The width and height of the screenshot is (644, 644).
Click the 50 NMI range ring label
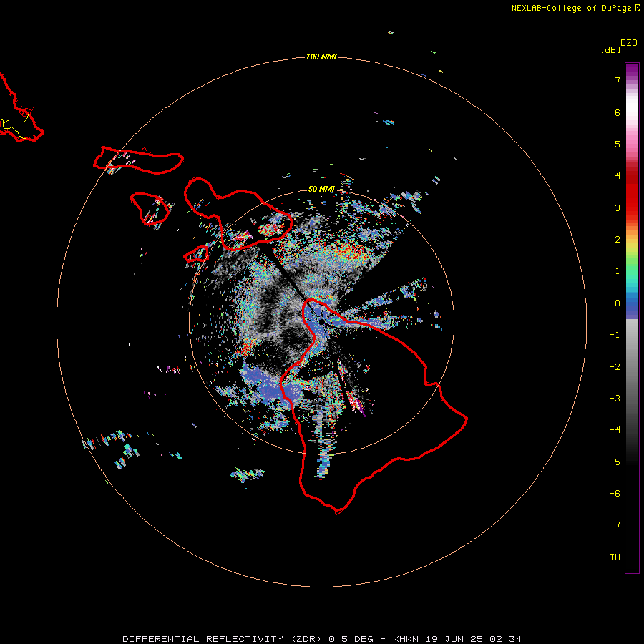[321, 189]
